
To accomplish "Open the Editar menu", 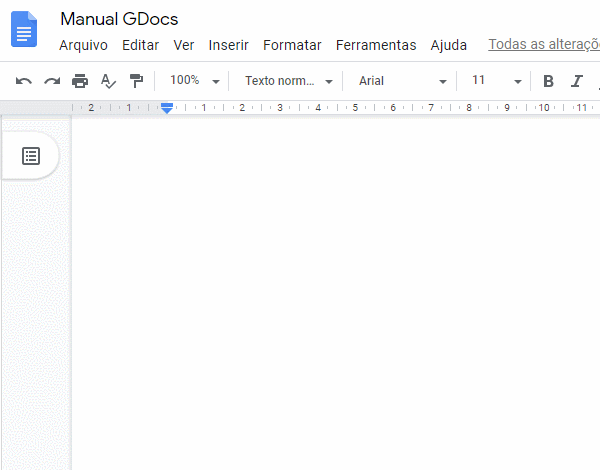I will click(x=140, y=45).
